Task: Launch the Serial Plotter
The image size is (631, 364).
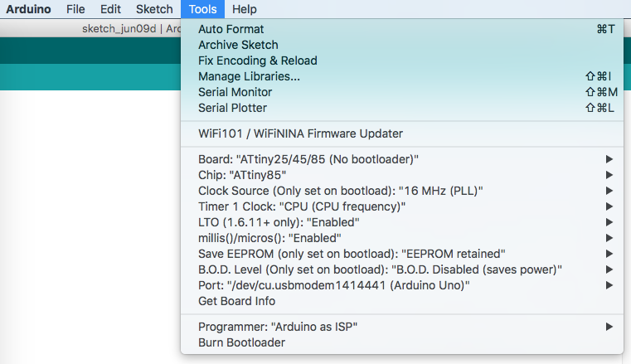Action: 402,108
